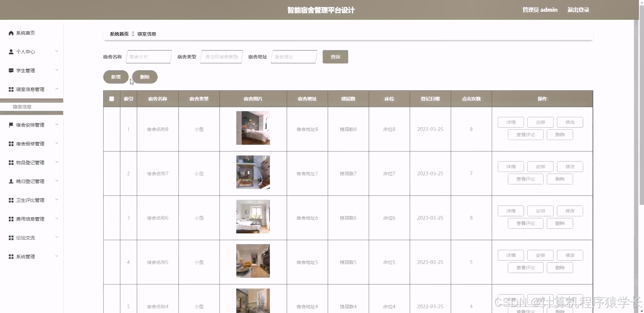Click the flag icon beside 宿舍安排管理
644x313 pixels.
click(x=11, y=125)
